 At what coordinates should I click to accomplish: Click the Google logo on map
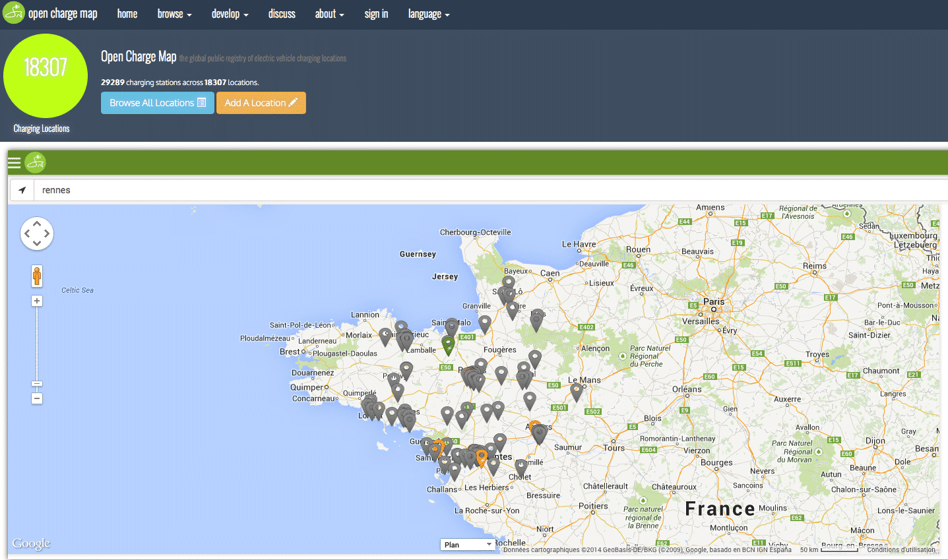click(31, 544)
